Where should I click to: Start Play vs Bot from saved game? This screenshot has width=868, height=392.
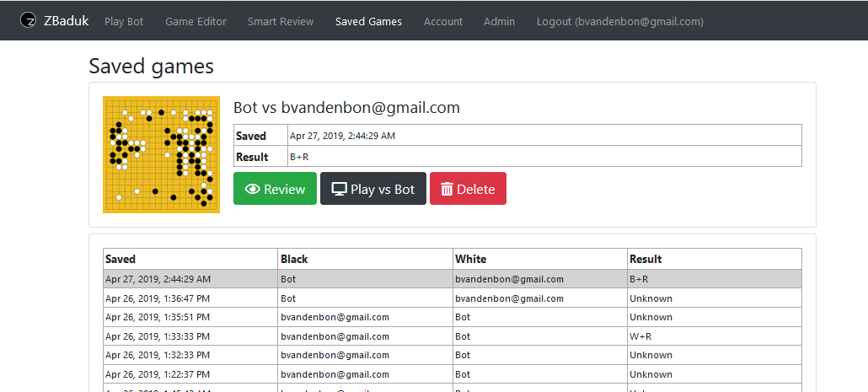coord(372,189)
